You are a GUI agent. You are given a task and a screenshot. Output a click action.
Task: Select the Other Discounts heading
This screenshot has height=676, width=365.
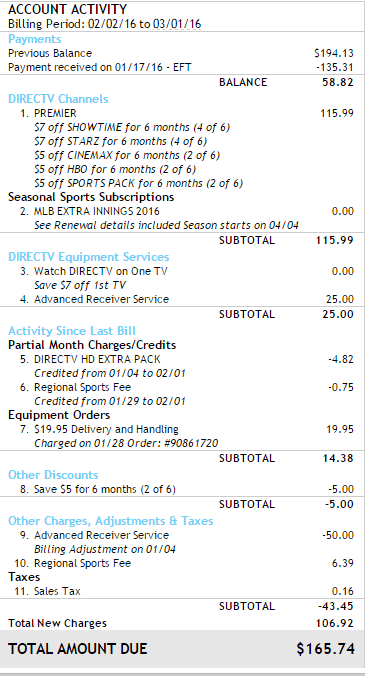click(53, 475)
